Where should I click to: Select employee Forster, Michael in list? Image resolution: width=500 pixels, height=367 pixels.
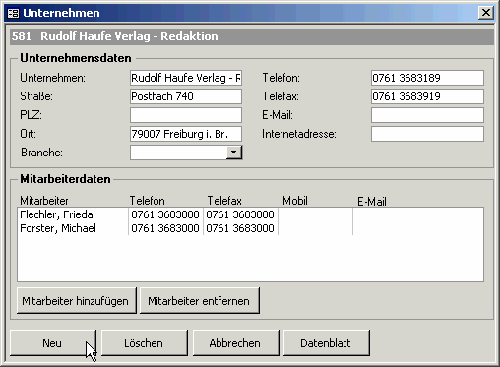point(250,228)
